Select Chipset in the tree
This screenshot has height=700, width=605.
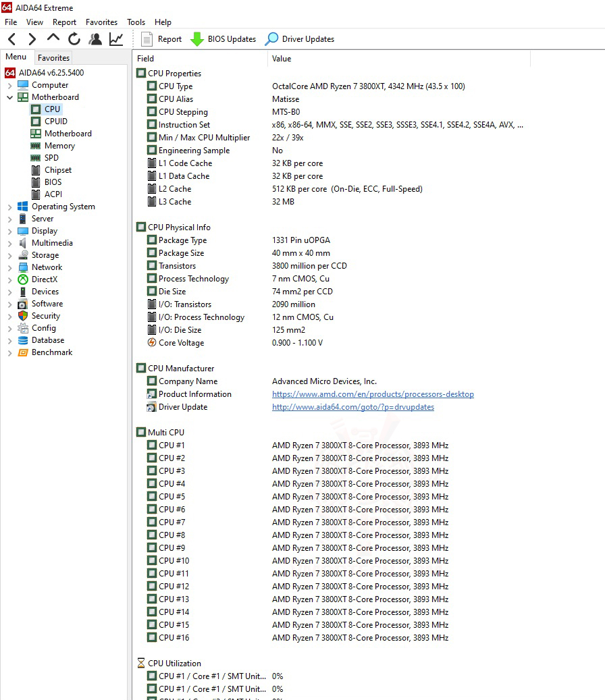58,170
